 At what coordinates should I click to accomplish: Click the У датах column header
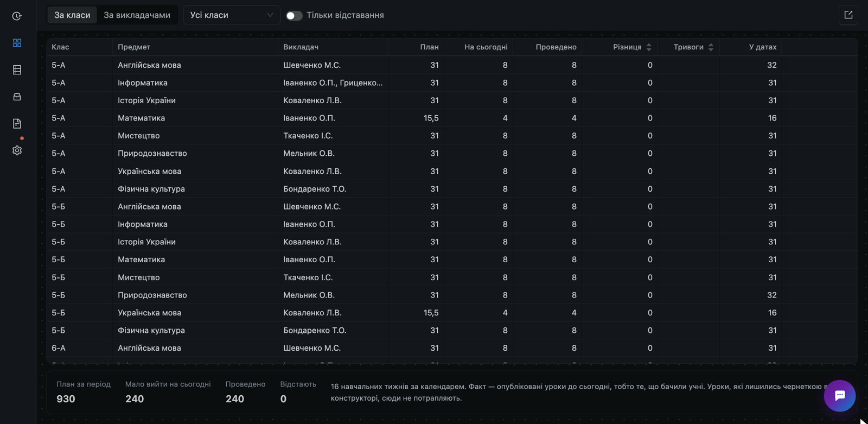click(x=763, y=47)
